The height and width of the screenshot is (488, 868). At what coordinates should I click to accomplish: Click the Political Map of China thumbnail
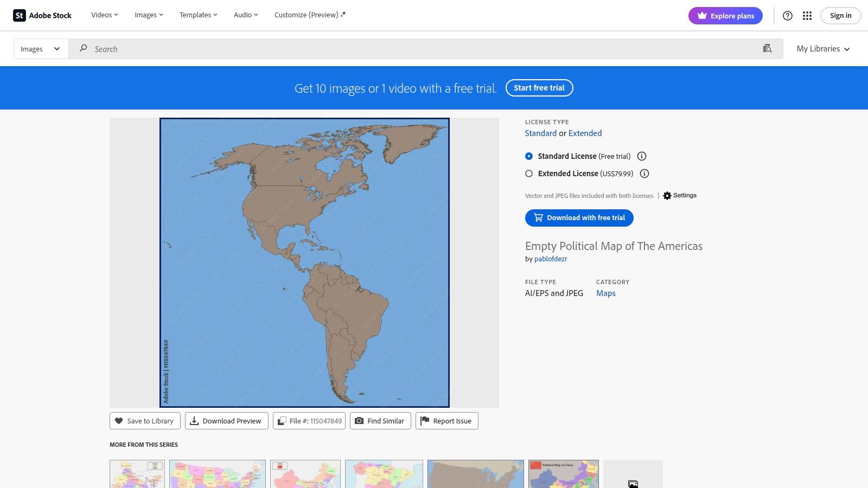[563, 474]
